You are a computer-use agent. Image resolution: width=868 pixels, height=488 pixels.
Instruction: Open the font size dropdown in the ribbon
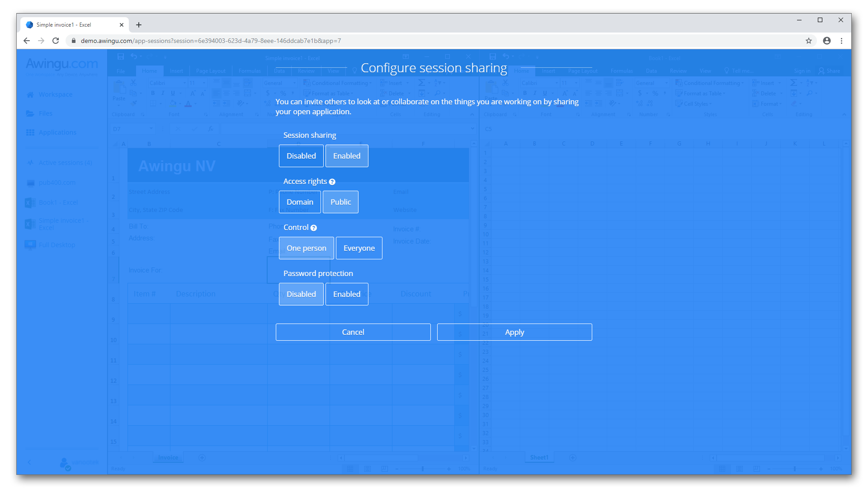pyautogui.click(x=203, y=83)
